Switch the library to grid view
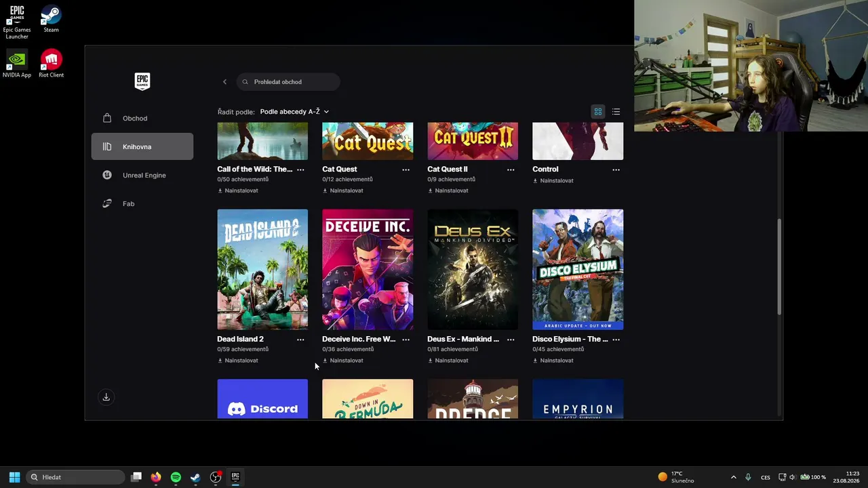 coord(598,112)
